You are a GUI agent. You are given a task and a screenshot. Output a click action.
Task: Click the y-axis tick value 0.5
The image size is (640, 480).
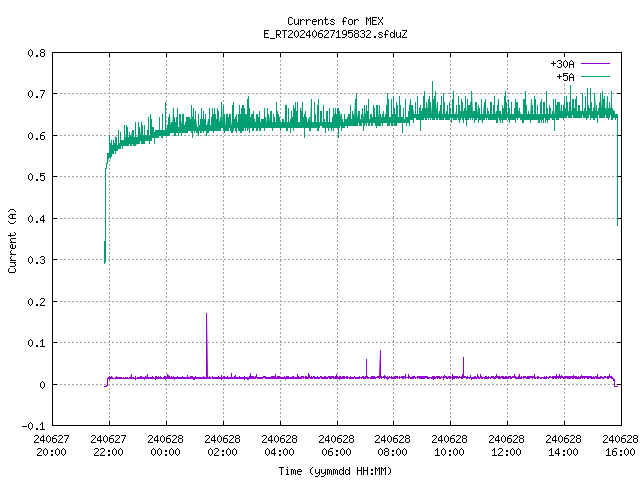[36, 177]
